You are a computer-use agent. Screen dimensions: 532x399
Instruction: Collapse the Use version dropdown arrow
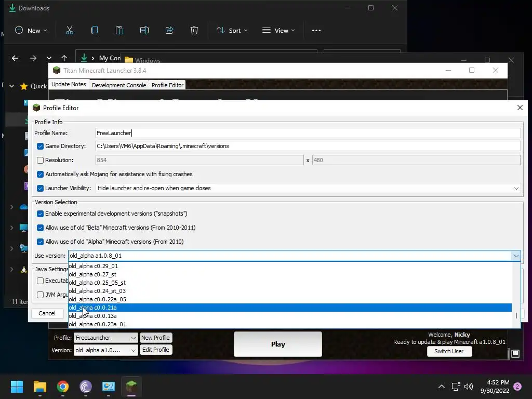pos(516,256)
